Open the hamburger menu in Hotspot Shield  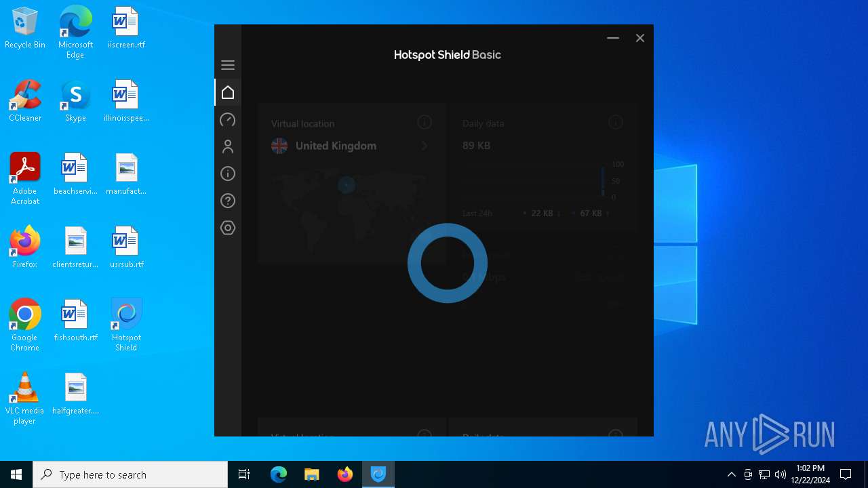click(228, 65)
